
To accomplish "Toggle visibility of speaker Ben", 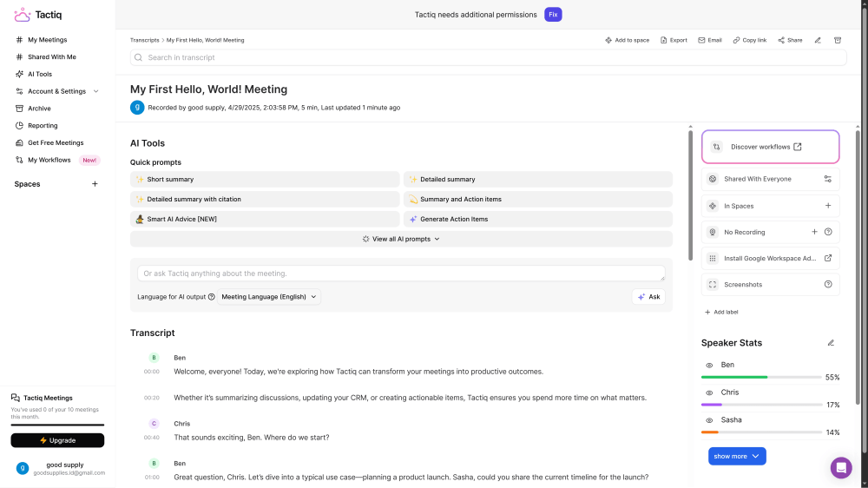I will coord(709,366).
